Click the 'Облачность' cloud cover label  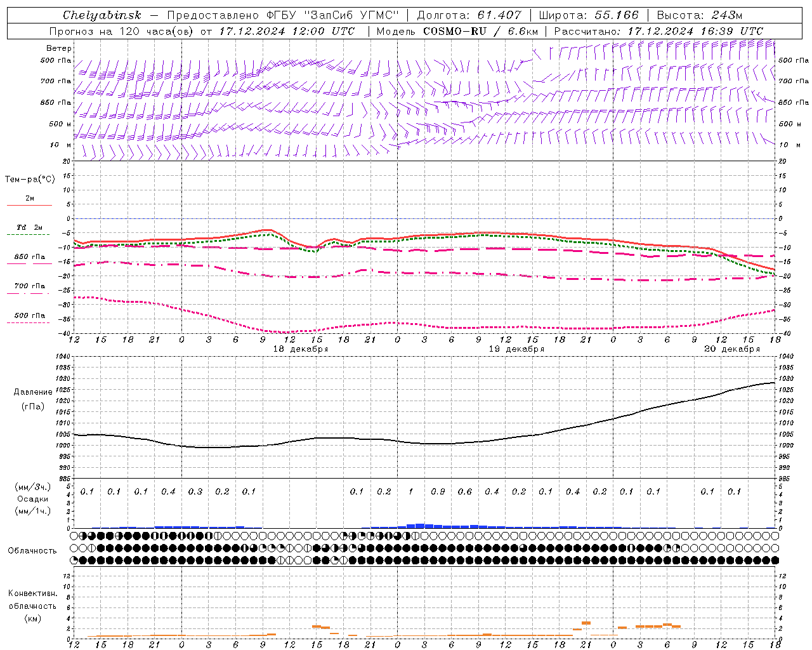tap(32, 551)
